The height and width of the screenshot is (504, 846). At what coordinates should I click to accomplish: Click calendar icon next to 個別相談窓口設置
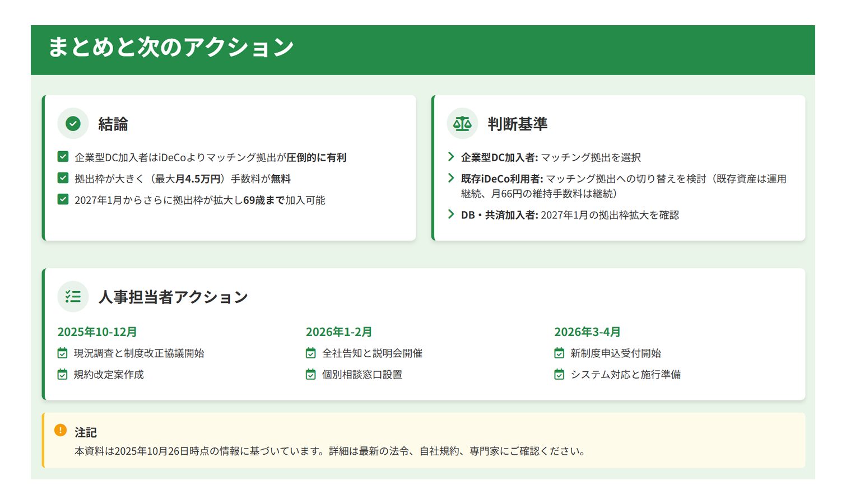coord(311,375)
